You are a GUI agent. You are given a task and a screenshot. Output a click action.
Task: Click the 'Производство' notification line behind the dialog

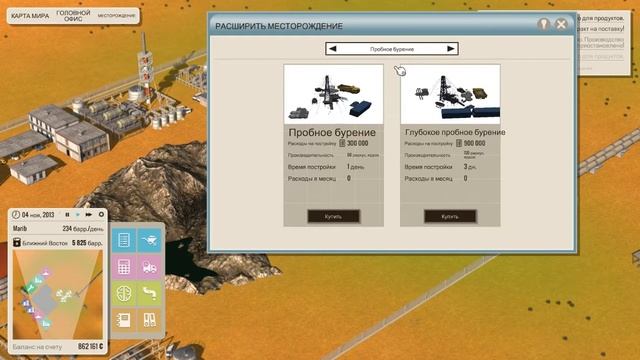tap(604, 40)
